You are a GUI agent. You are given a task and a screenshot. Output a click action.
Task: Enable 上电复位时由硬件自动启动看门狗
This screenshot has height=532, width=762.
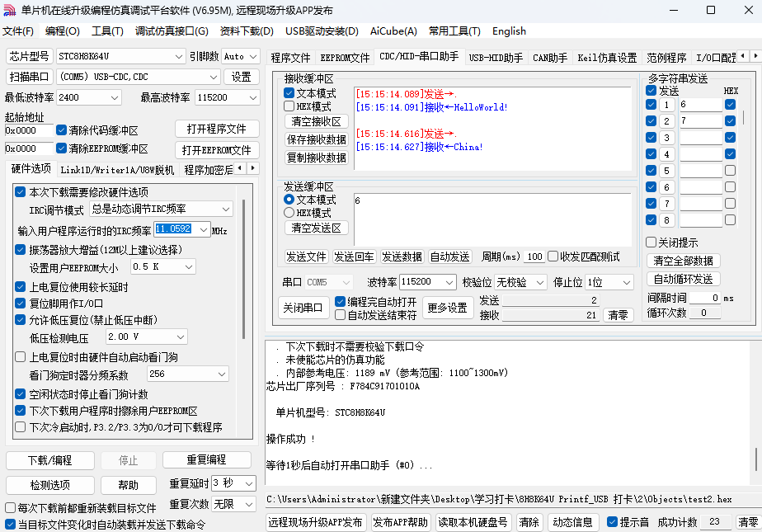pos(21,357)
